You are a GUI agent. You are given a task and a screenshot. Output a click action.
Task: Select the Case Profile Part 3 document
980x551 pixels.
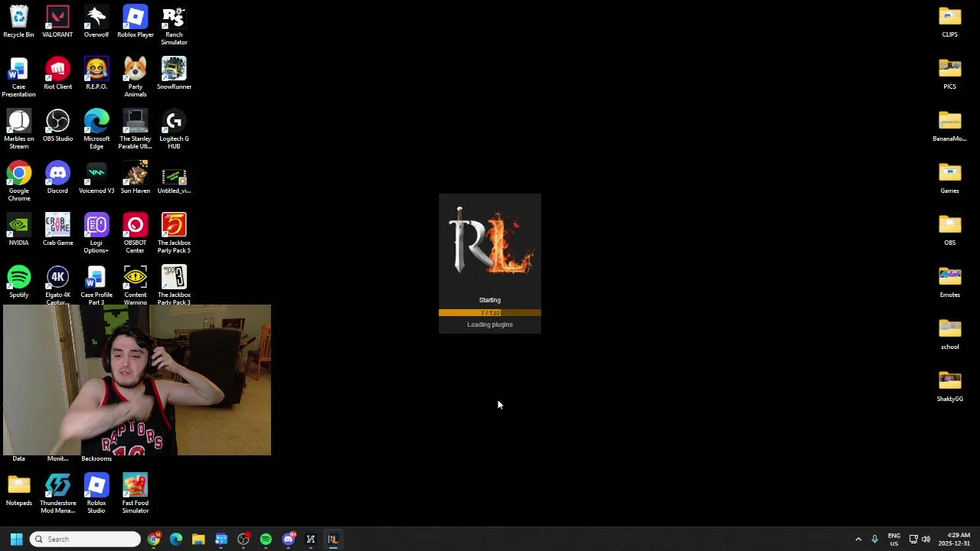[x=96, y=284]
